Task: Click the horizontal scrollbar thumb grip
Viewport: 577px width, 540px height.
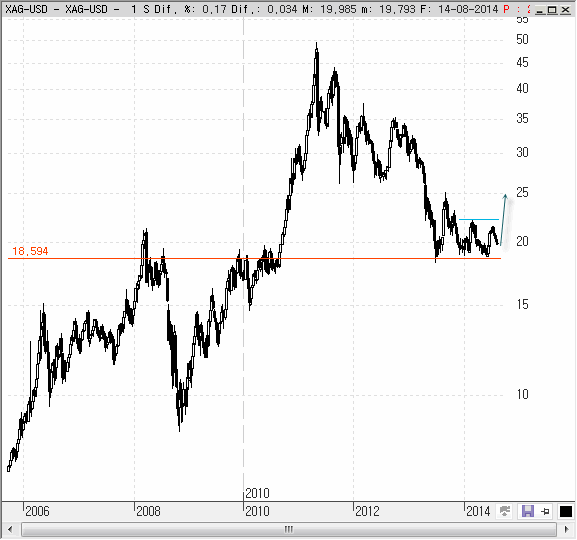Action: pyautogui.click(x=288, y=530)
